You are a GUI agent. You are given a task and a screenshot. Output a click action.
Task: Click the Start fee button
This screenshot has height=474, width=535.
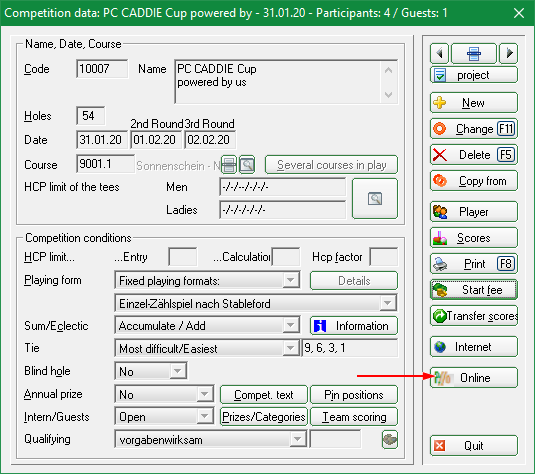pyautogui.click(x=474, y=290)
